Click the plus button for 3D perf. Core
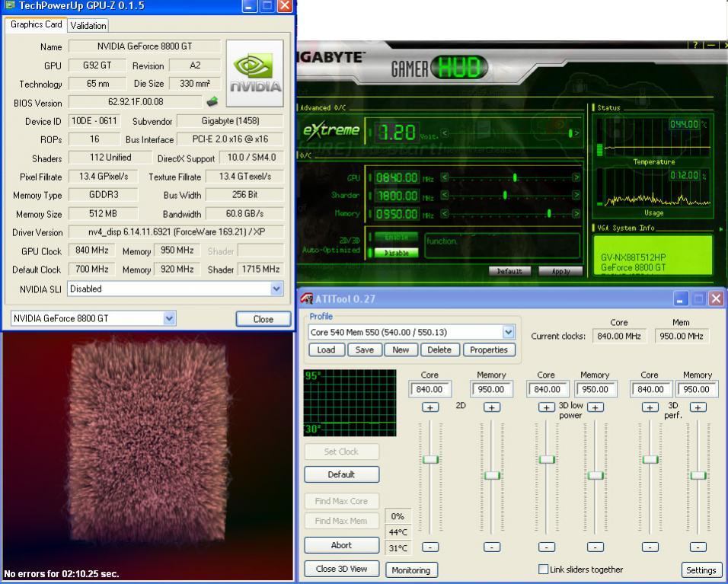The height and width of the screenshot is (584, 728). (650, 407)
